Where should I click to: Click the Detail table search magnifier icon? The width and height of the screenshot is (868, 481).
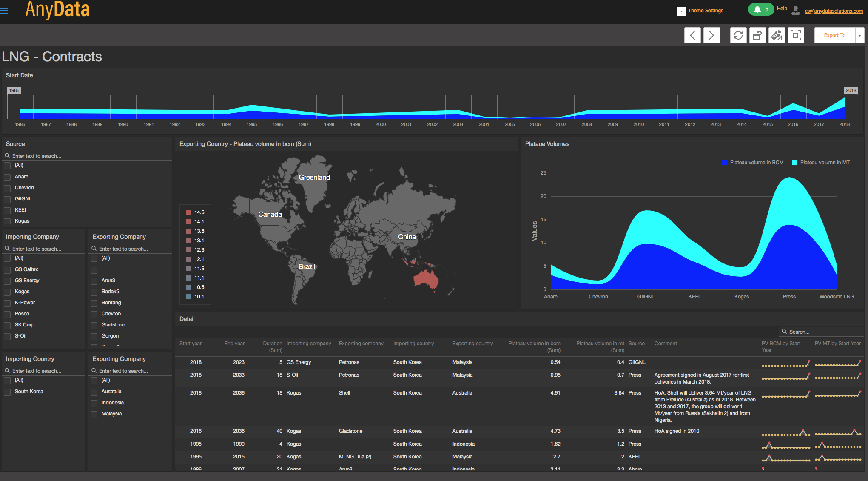click(784, 332)
